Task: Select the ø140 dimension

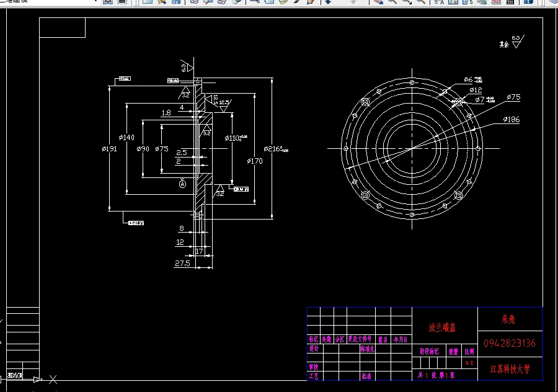Action: coord(126,138)
